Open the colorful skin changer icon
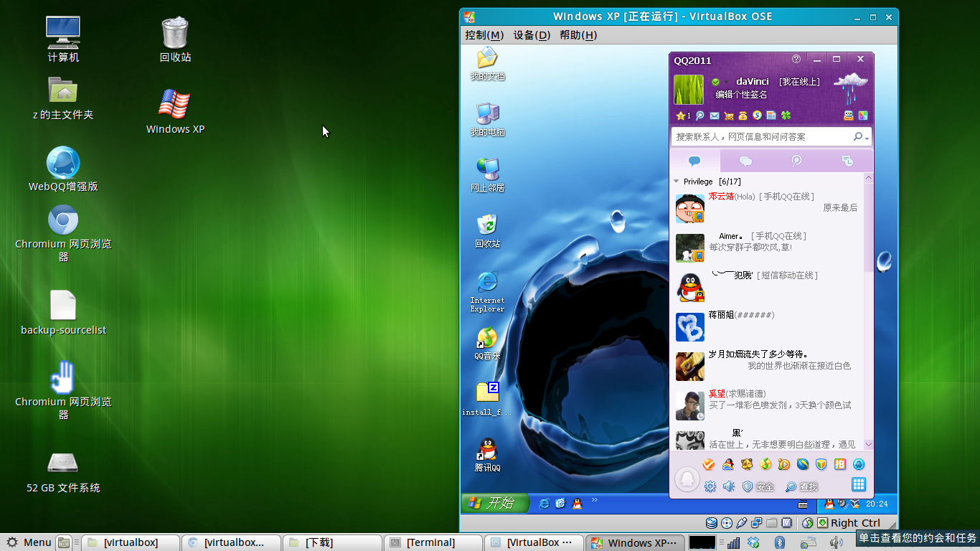This screenshot has width=980, height=551. pos(863,116)
